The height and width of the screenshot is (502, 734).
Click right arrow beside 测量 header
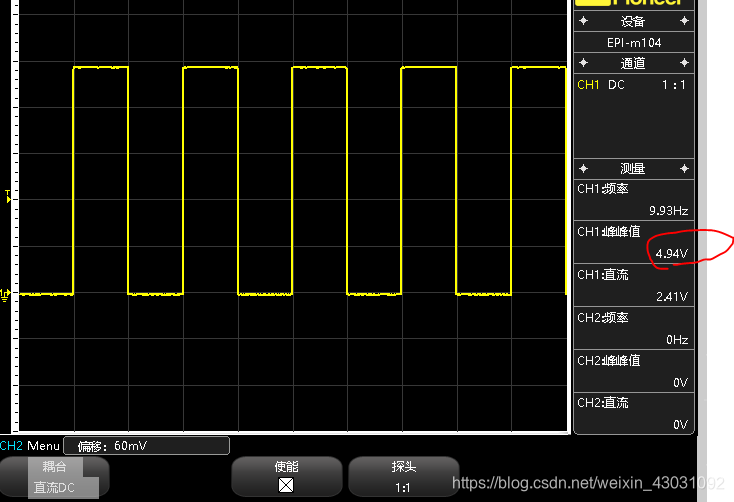[x=684, y=169]
